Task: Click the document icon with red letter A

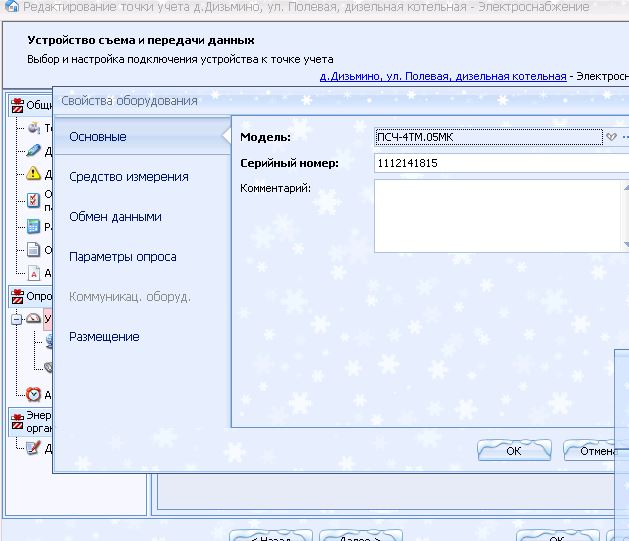Action: click(x=34, y=273)
